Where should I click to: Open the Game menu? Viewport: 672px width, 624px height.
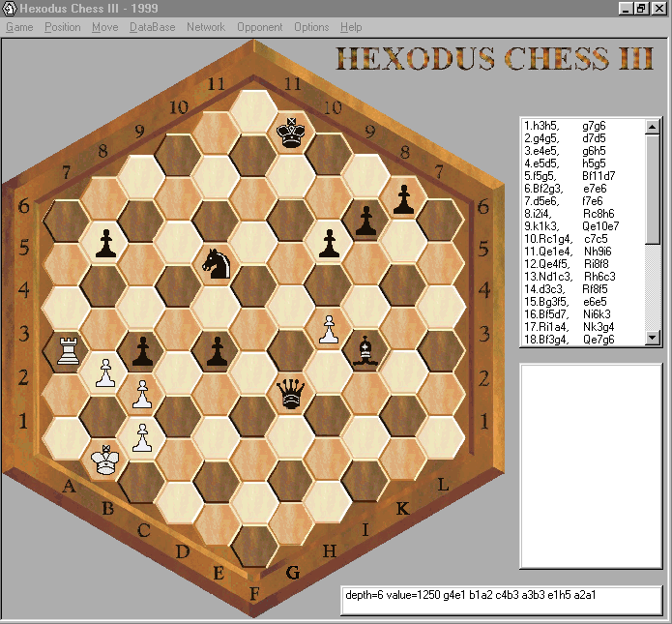coord(19,27)
